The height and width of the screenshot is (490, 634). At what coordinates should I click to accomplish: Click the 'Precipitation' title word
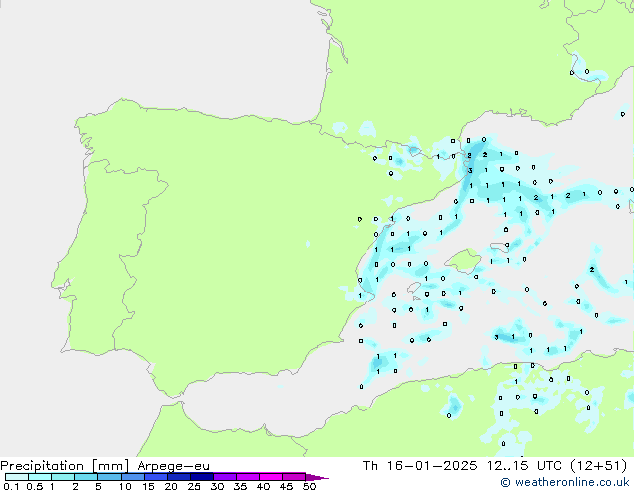[42, 466]
